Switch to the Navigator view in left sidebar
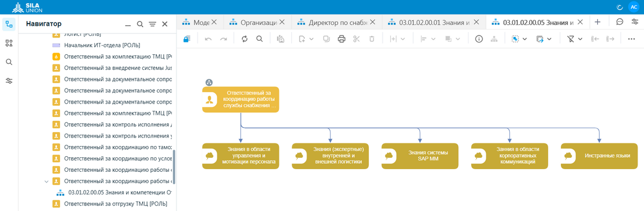644x211 pixels. [x=9, y=24]
